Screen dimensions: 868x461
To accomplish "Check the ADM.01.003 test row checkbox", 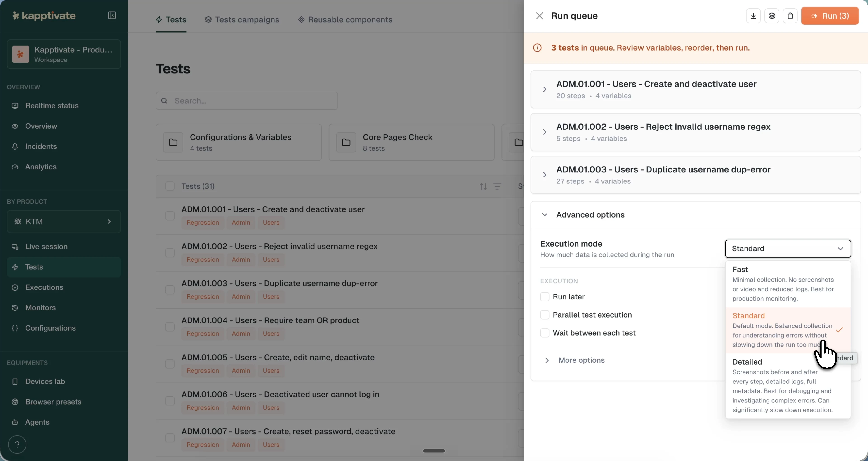I will pos(170,290).
